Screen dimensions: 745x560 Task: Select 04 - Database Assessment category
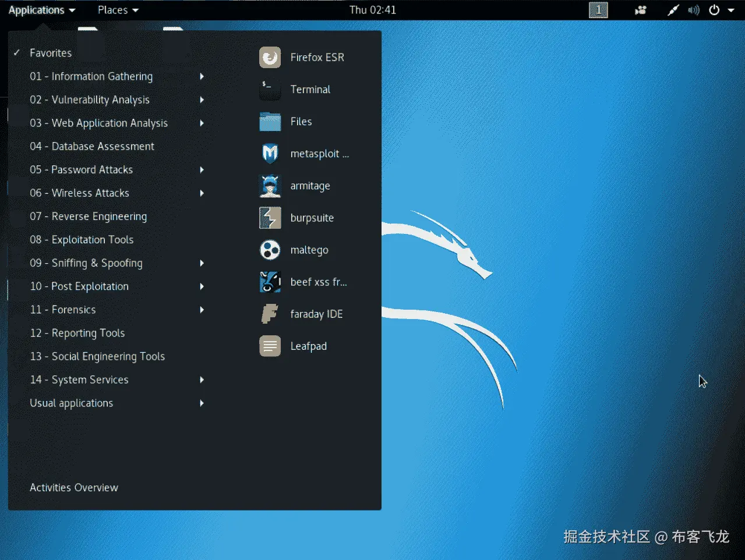[92, 146]
